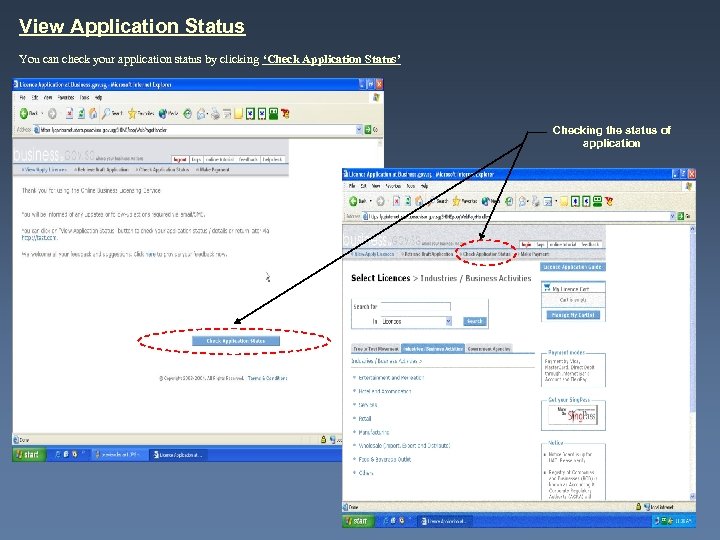Select the leftmost tab beside Industries tab
The width and height of the screenshot is (720, 540).
376,349
